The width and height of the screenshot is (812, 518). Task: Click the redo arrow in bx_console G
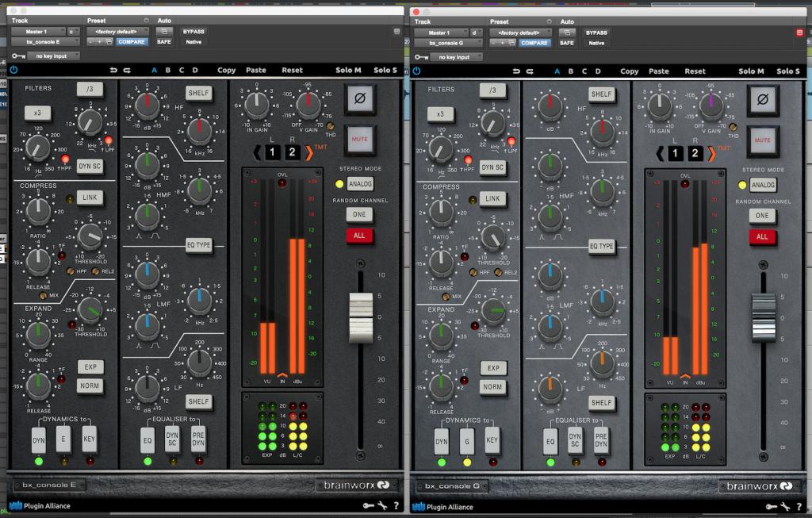pos(530,71)
